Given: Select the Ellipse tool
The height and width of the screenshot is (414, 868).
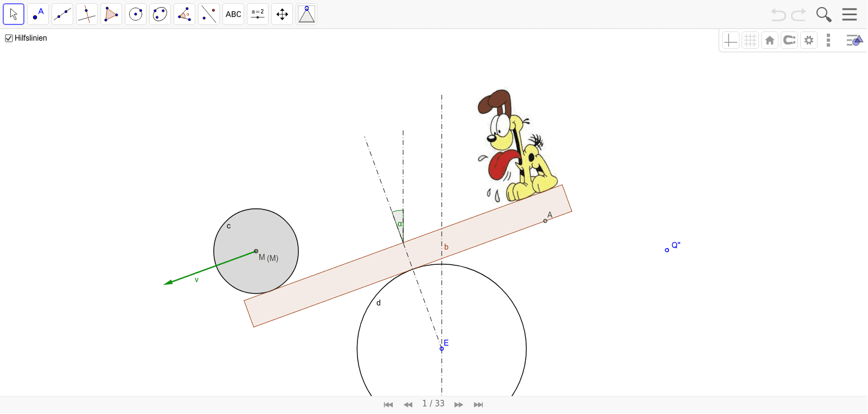Looking at the screenshot, I should coord(160,14).
